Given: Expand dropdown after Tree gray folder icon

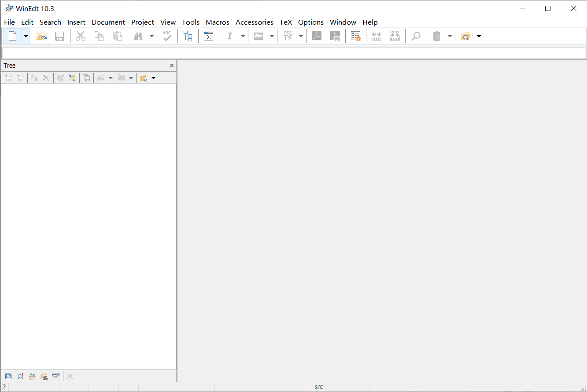Looking at the screenshot, I should pos(131,78).
